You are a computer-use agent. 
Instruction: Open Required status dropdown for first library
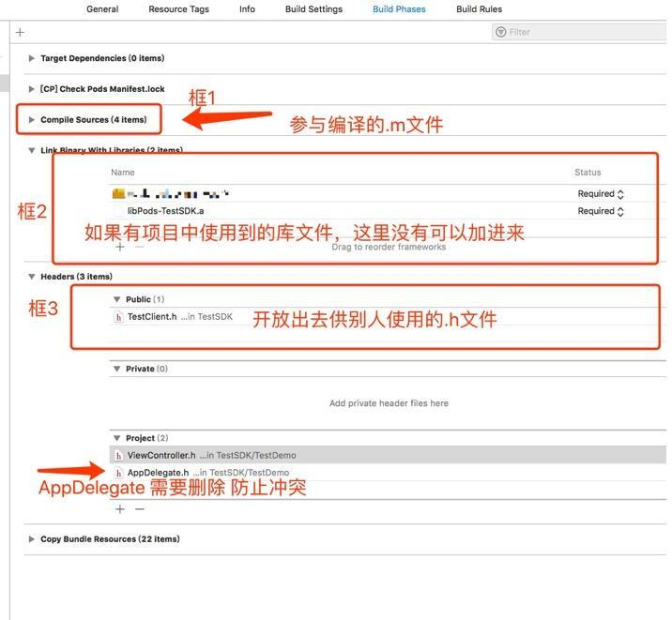click(601, 194)
